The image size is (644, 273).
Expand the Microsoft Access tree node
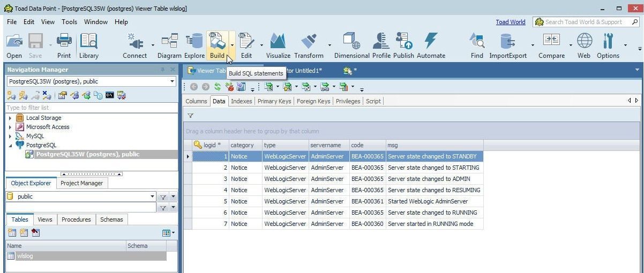tap(10, 127)
